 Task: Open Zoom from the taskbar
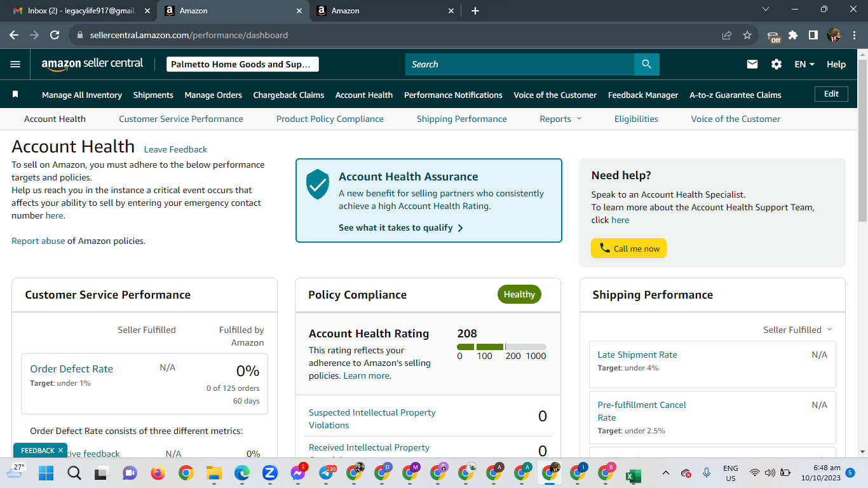pos(269,473)
